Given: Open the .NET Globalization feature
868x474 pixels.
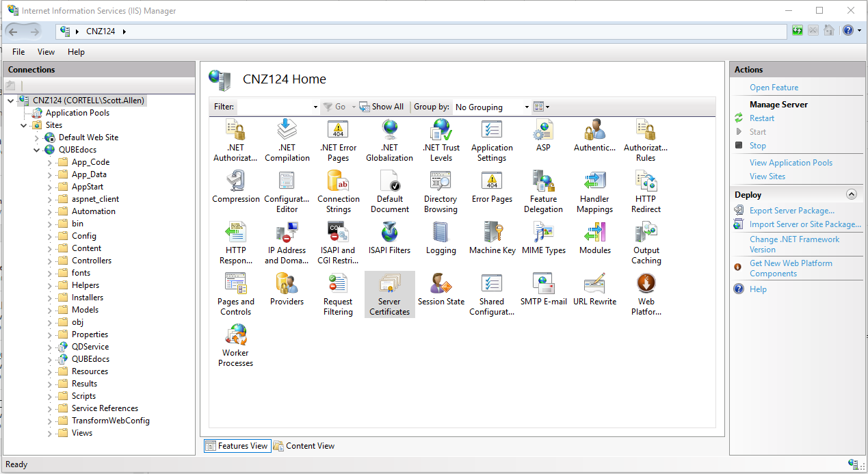Looking at the screenshot, I should [x=389, y=140].
